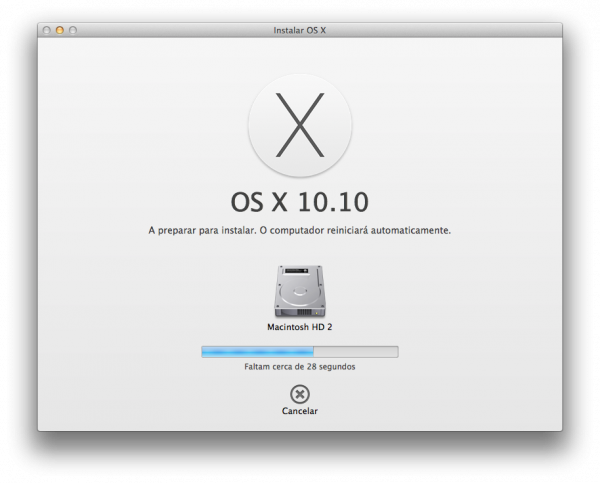Click the "Faltam cerca de 28 segundos" text

pos(300,367)
